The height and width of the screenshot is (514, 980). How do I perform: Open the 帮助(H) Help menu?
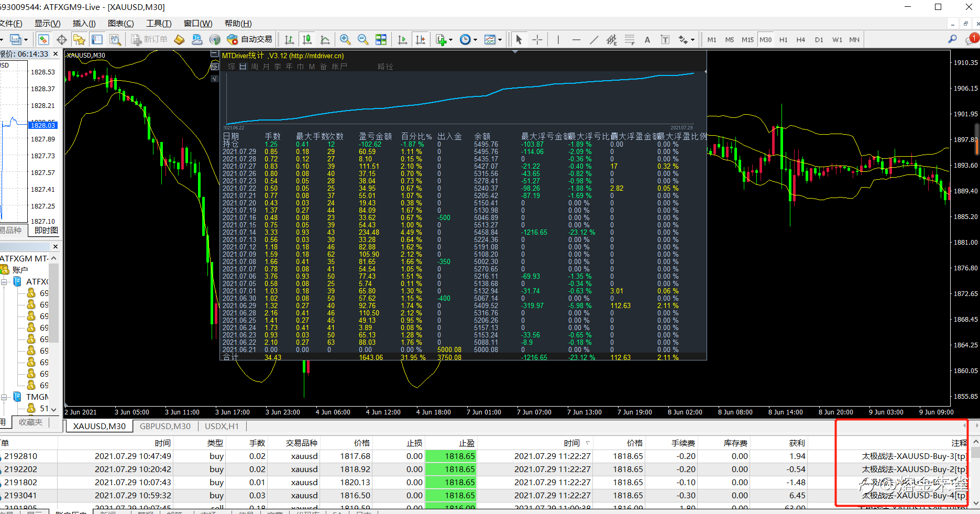tap(238, 24)
